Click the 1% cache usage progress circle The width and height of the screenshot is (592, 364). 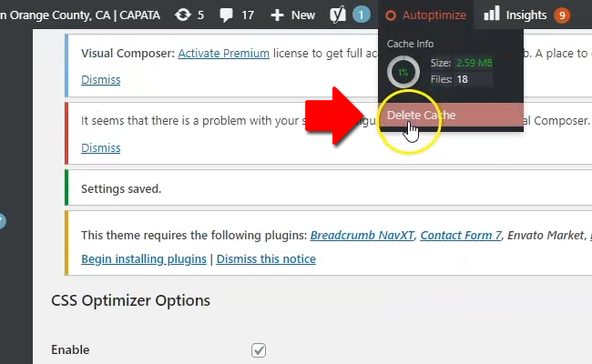tap(403, 72)
